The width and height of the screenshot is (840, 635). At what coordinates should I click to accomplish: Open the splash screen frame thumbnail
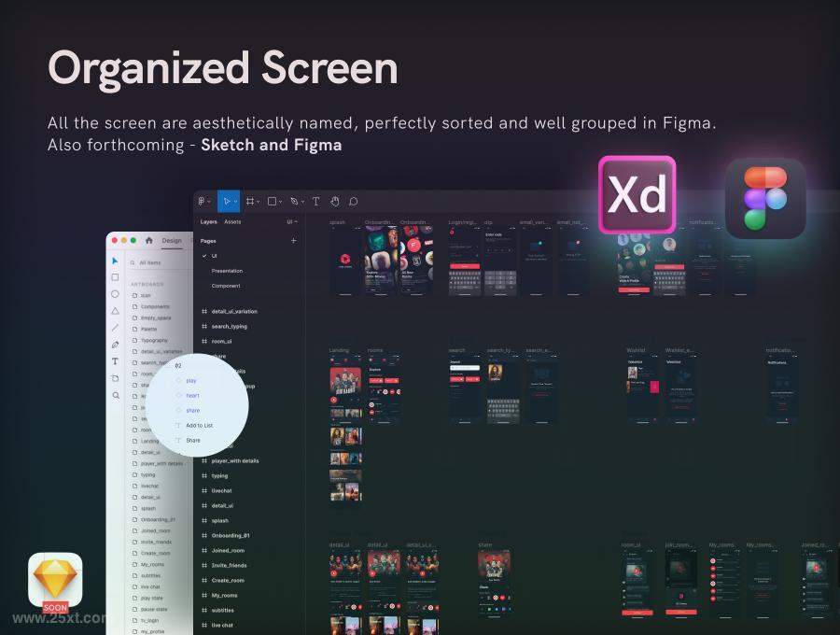pos(345,261)
